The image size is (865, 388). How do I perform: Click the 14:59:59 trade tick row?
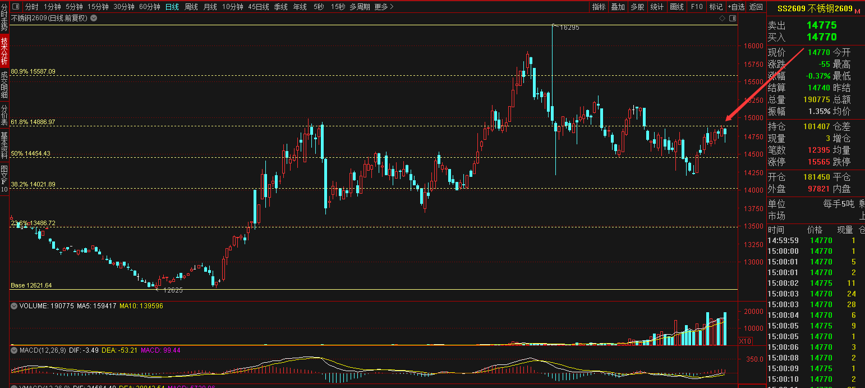pos(816,241)
